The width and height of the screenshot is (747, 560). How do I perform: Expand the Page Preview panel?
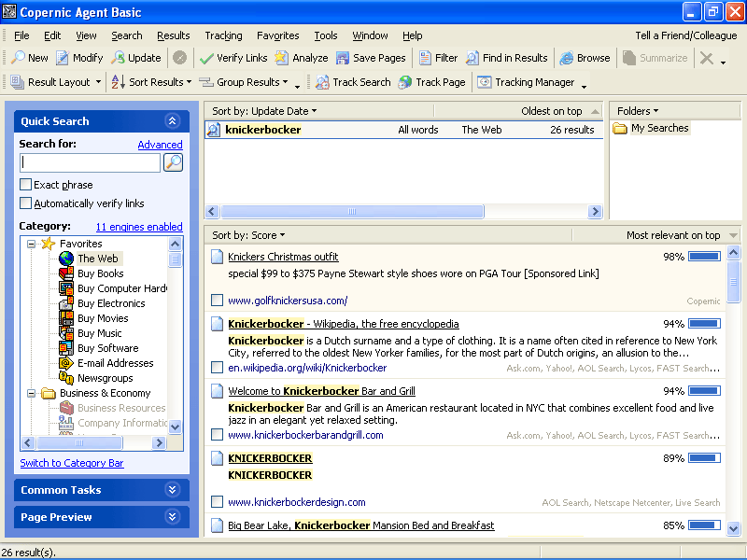[x=173, y=517]
